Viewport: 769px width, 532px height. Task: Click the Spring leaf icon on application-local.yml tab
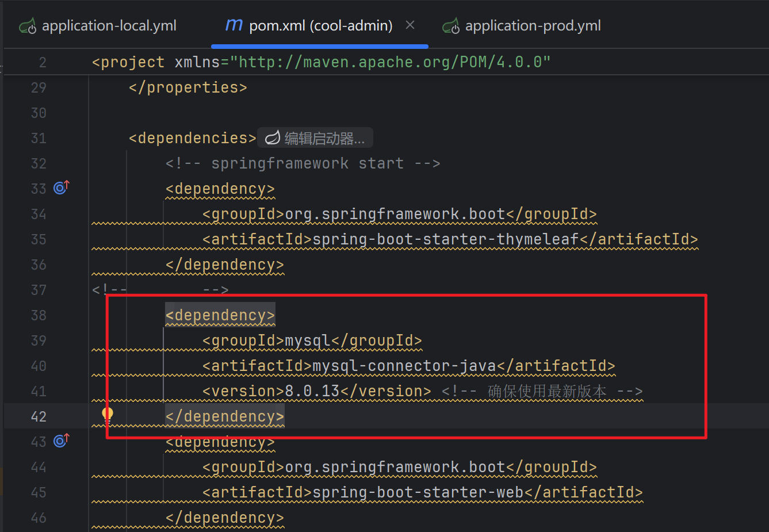[x=28, y=25]
